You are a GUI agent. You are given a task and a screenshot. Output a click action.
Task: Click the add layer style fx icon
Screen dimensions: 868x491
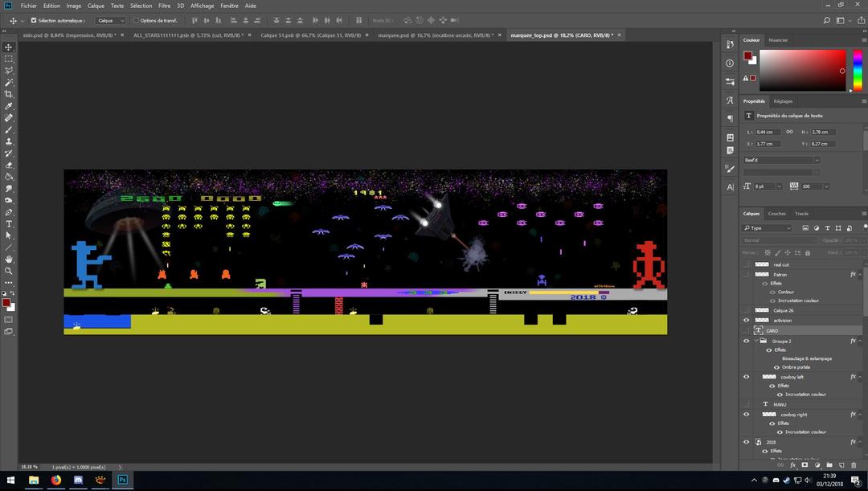pos(792,465)
